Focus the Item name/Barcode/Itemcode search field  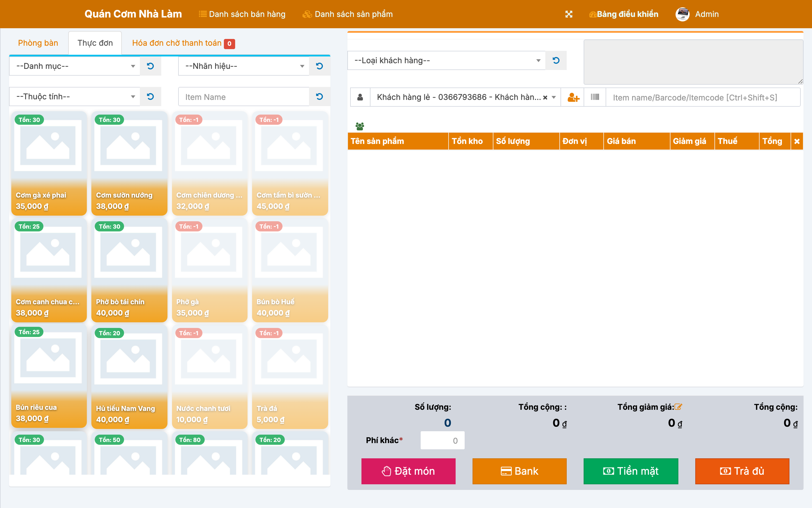tap(703, 97)
